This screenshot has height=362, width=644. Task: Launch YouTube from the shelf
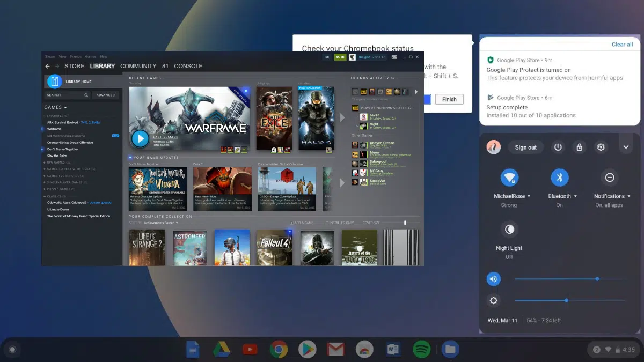click(x=250, y=350)
